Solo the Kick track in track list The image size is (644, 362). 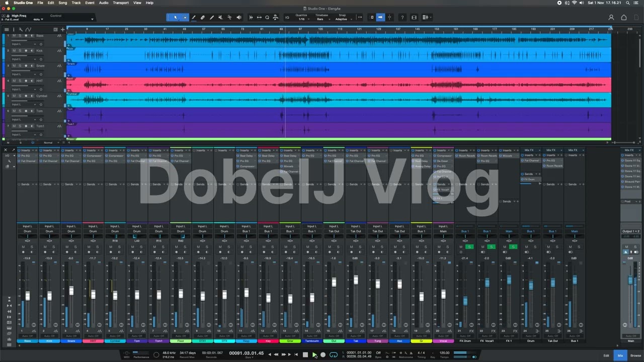click(x=20, y=51)
